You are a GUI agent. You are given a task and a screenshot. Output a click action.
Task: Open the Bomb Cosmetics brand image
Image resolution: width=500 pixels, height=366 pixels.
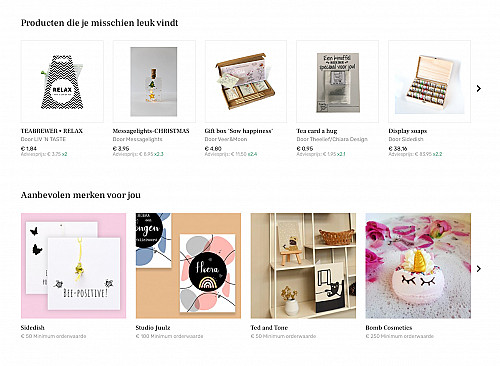click(x=418, y=266)
